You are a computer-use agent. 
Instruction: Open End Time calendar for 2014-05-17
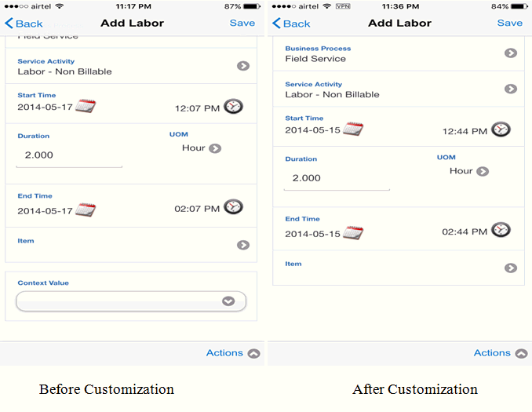click(86, 210)
